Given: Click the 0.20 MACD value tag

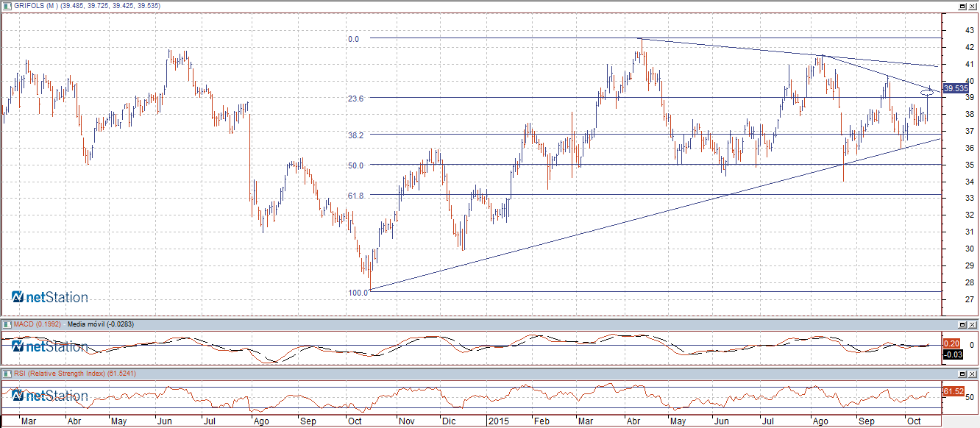Looking at the screenshot, I should click(x=951, y=343).
